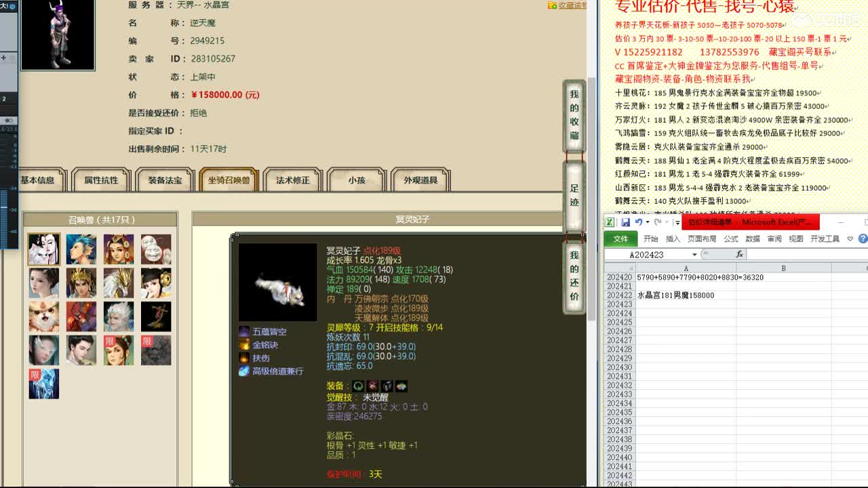Open the Excel 文件 menu

(x=620, y=239)
